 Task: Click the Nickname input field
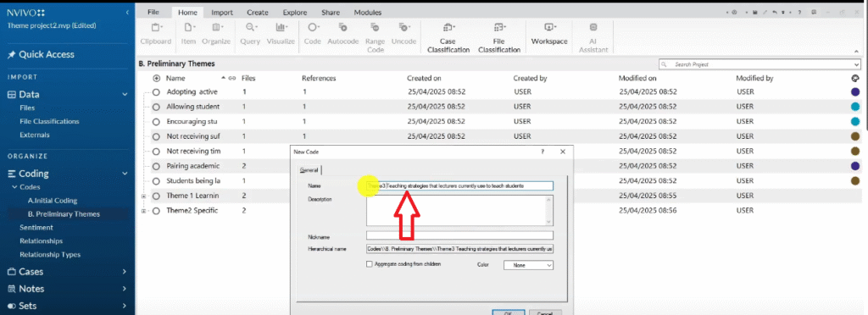459,235
